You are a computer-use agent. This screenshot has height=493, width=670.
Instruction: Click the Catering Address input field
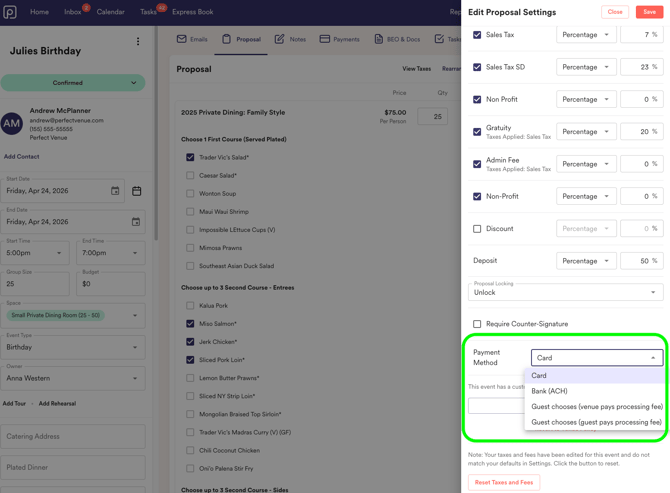[72, 436]
